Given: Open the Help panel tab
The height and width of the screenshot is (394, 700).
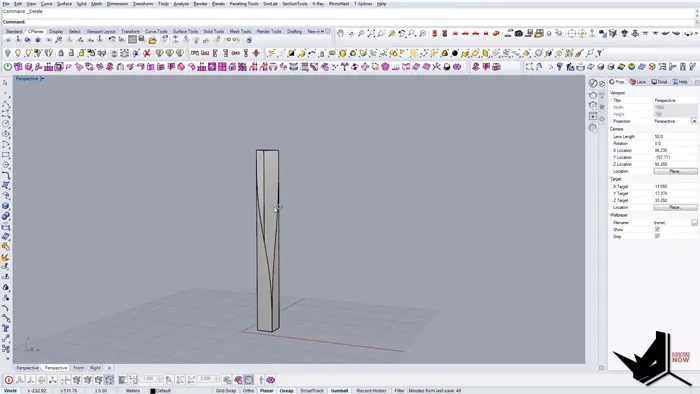Looking at the screenshot, I should 681,82.
